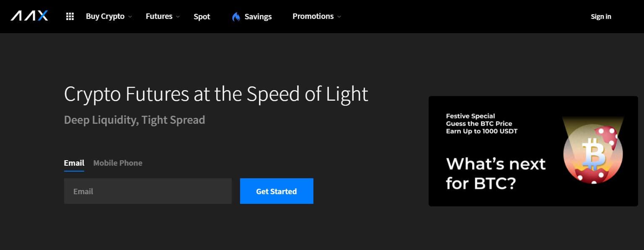Open the Savings page link
Screen dimensions: 644x250
click(x=258, y=17)
